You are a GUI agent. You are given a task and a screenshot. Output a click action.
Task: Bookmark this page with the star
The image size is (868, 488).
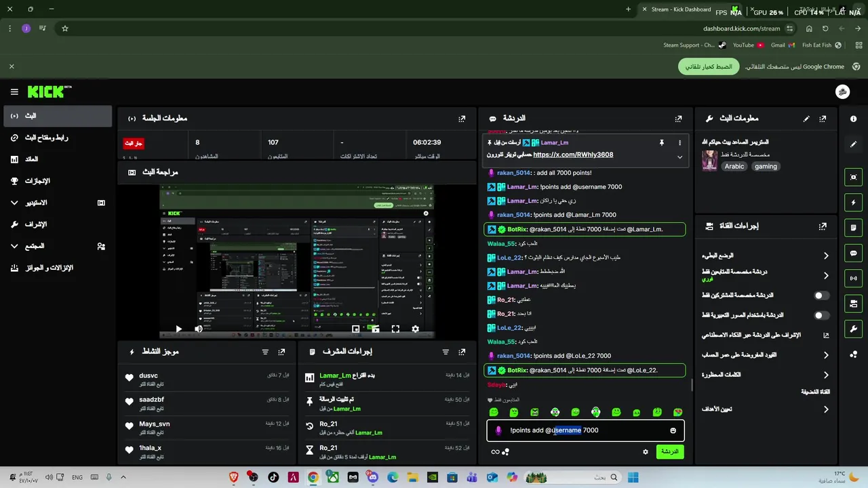tap(65, 28)
